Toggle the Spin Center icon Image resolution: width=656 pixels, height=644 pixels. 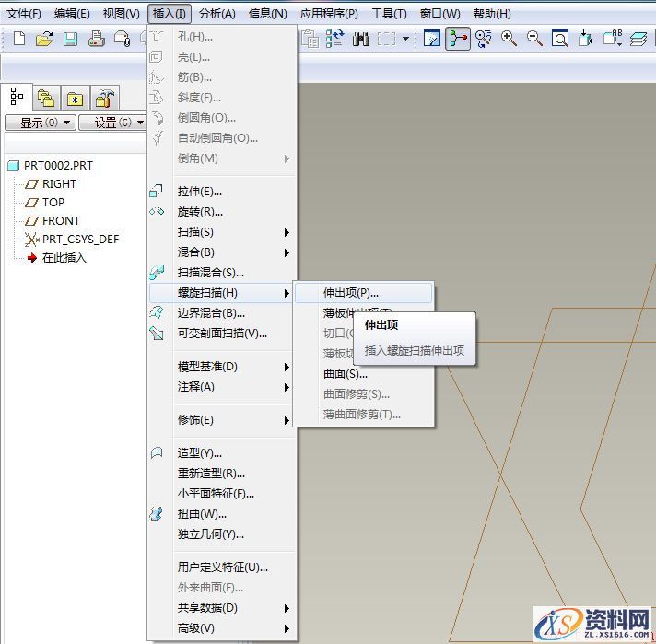point(458,39)
